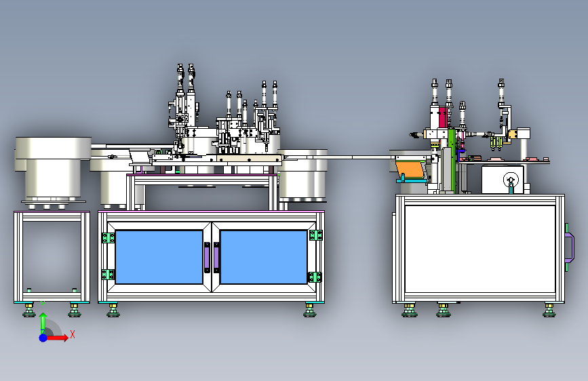Select the upper green hinge of right blue door
The height and width of the screenshot is (381, 588).
click(315, 235)
